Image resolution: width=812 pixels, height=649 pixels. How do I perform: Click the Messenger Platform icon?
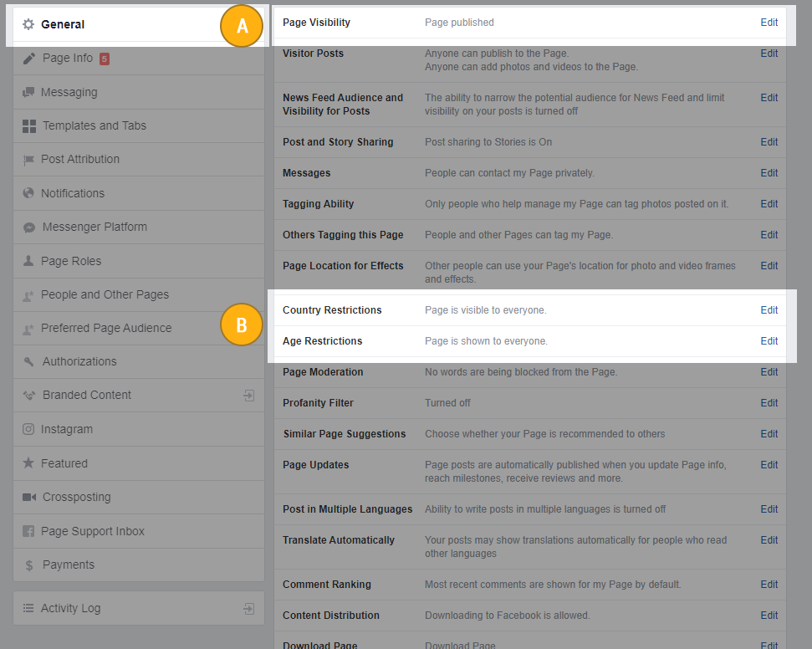[x=29, y=227]
